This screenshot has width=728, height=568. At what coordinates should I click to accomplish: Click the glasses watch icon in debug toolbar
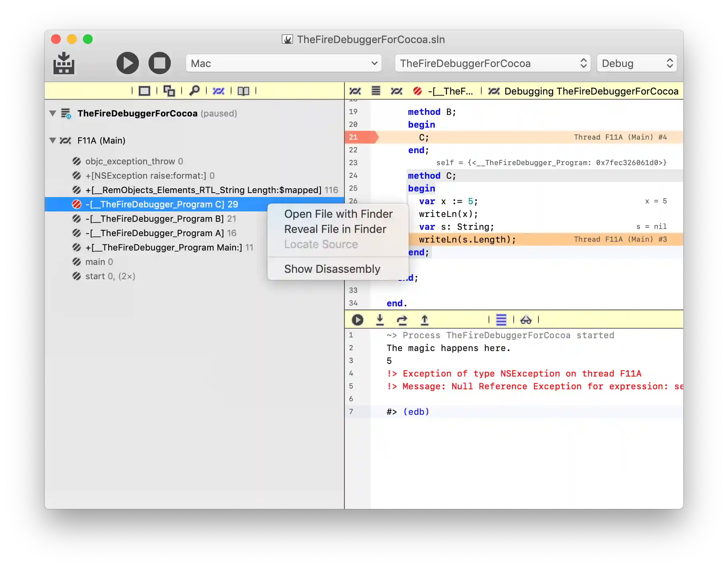point(526,320)
